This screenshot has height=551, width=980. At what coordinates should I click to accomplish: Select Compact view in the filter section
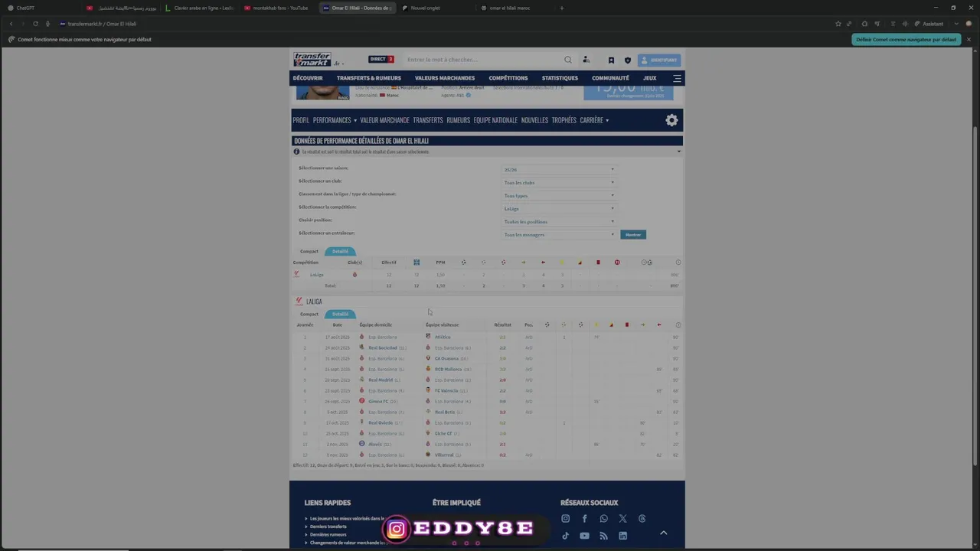pos(309,251)
